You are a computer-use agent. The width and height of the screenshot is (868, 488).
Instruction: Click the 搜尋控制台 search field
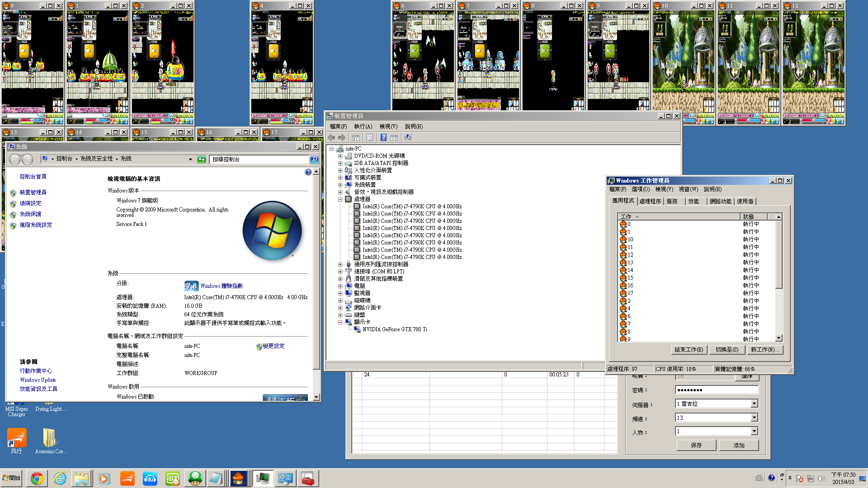pyautogui.click(x=259, y=160)
